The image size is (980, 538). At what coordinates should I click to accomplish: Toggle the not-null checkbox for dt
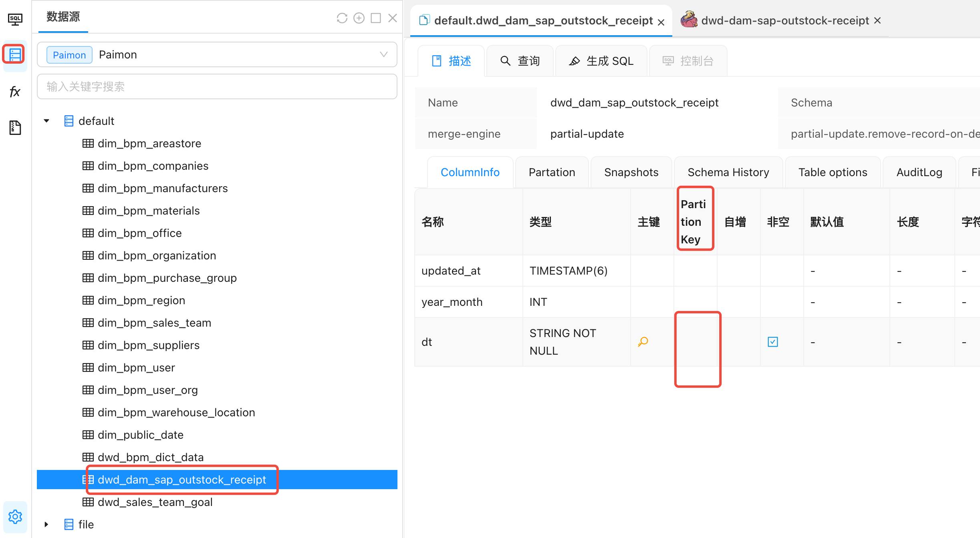tap(772, 342)
